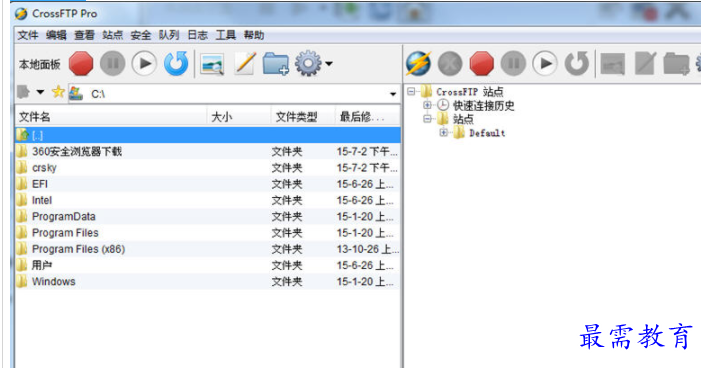This screenshot has height=368, width=701.
Task: Click the CrossFTP Pro title bar icon
Action: click(21, 14)
